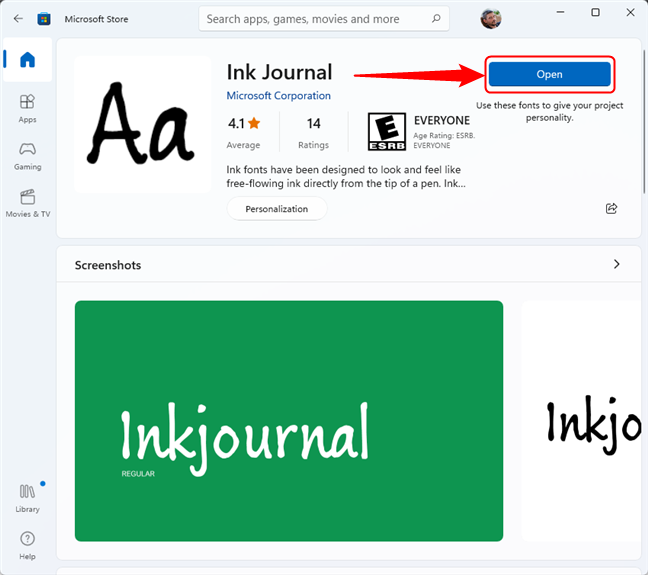
Task: Go back with the back arrow
Action: [18, 19]
